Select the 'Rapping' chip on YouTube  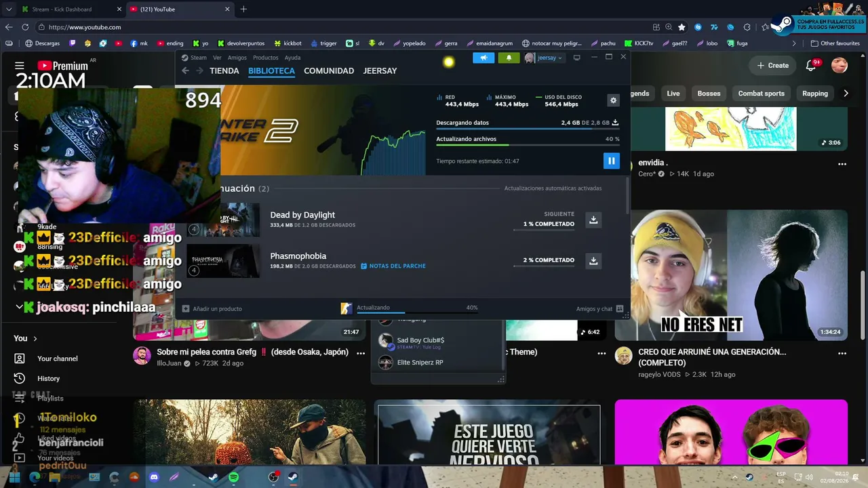click(x=814, y=94)
